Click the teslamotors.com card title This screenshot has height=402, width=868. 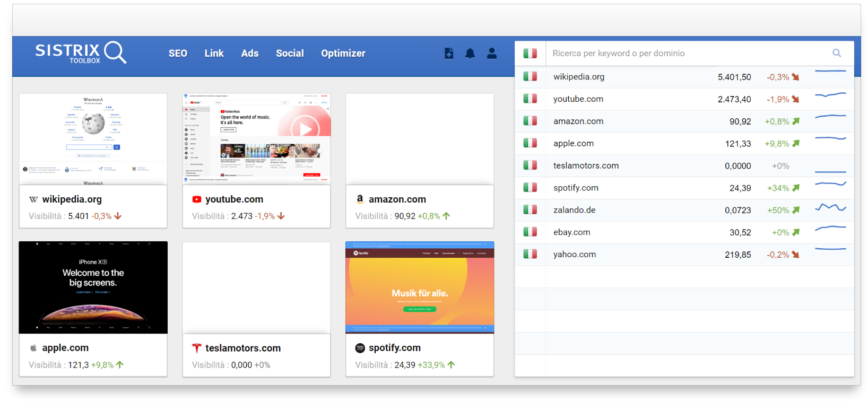243,348
